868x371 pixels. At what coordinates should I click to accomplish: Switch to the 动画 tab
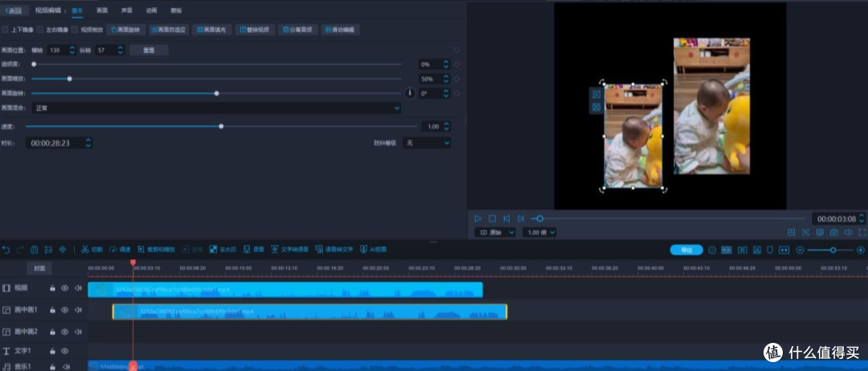tap(151, 10)
